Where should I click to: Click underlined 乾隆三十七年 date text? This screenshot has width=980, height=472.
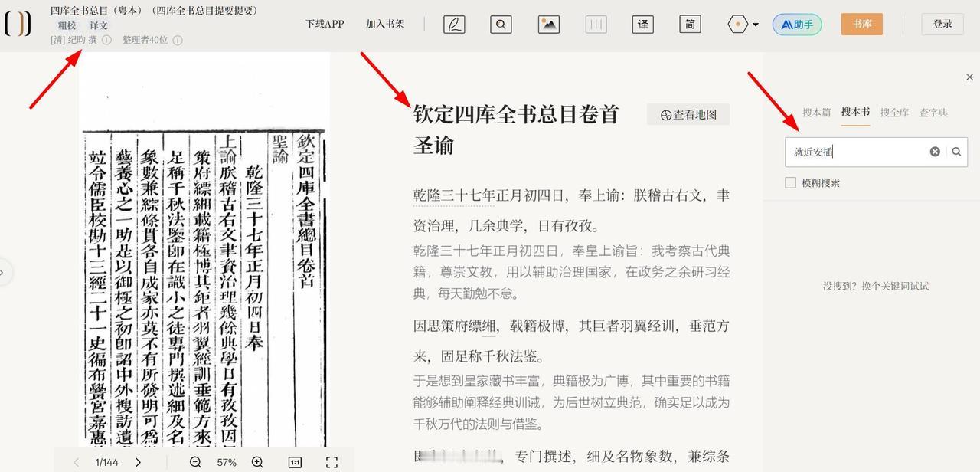click(x=454, y=195)
